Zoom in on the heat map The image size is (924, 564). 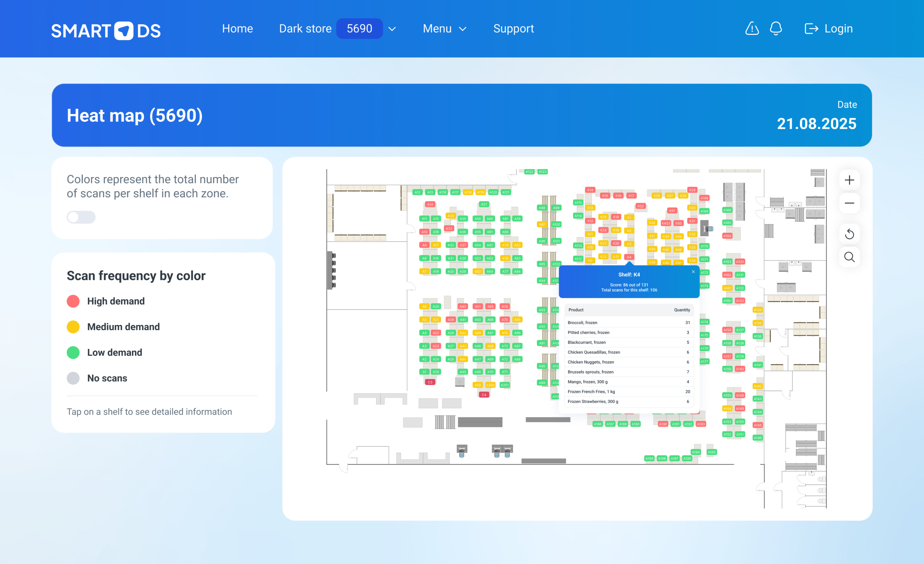pyautogui.click(x=849, y=180)
